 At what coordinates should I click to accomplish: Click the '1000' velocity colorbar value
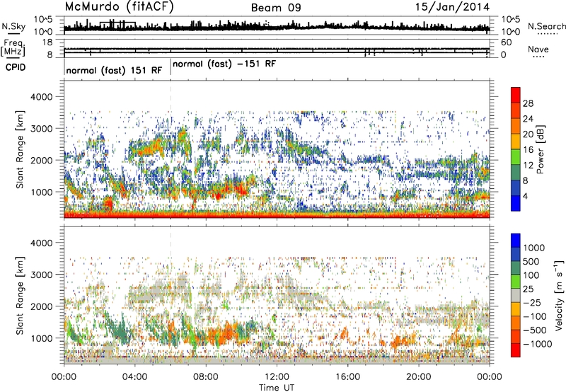(533, 248)
